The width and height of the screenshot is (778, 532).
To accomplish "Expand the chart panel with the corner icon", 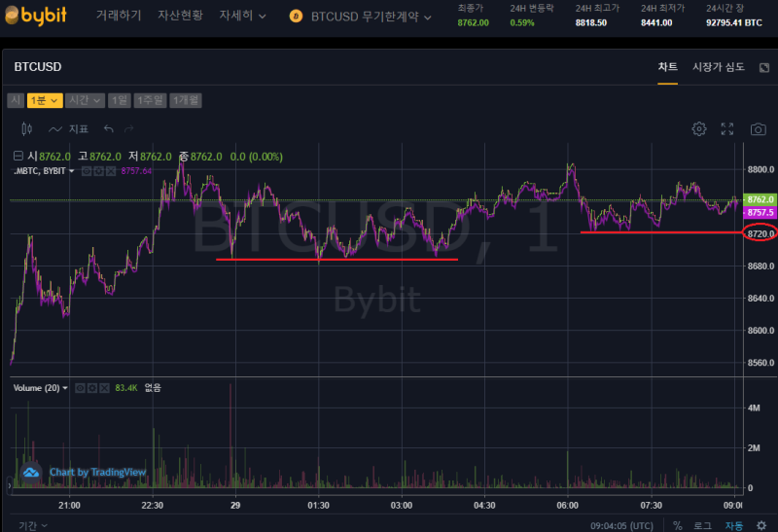I will click(x=763, y=67).
